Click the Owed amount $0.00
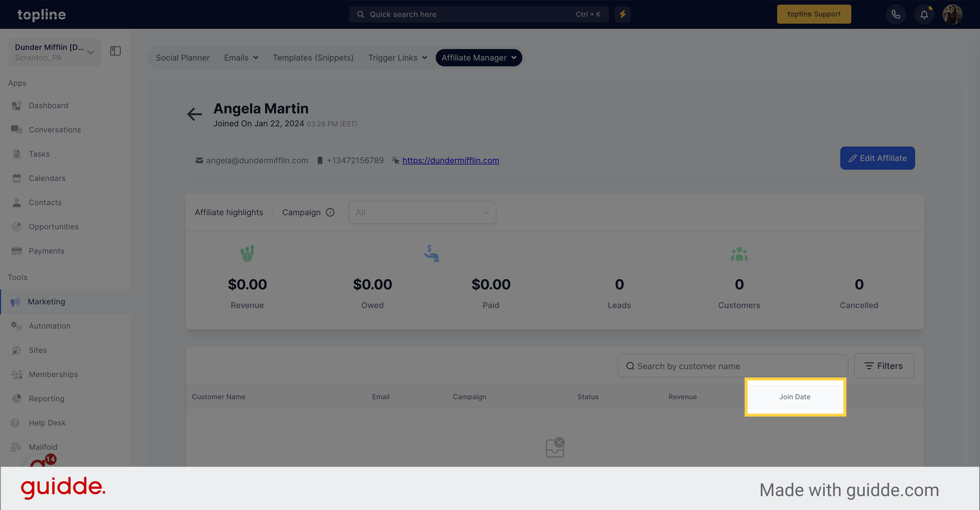 pyautogui.click(x=372, y=284)
